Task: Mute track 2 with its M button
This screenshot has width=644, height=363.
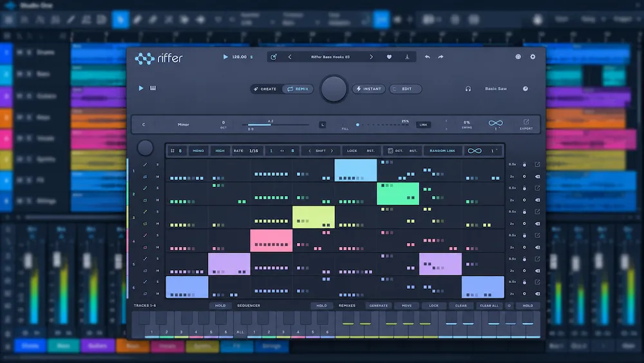Action: point(157,201)
